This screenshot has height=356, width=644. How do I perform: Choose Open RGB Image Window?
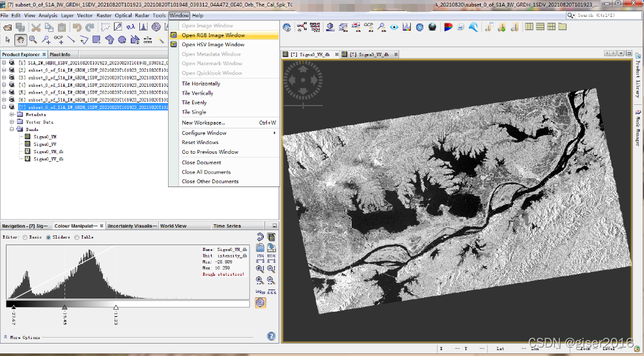(213, 35)
